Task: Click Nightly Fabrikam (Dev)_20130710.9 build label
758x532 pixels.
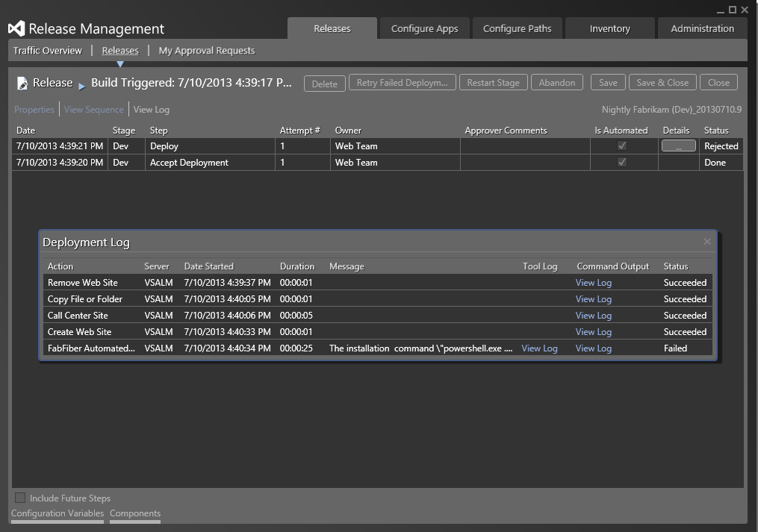Action: (x=671, y=110)
